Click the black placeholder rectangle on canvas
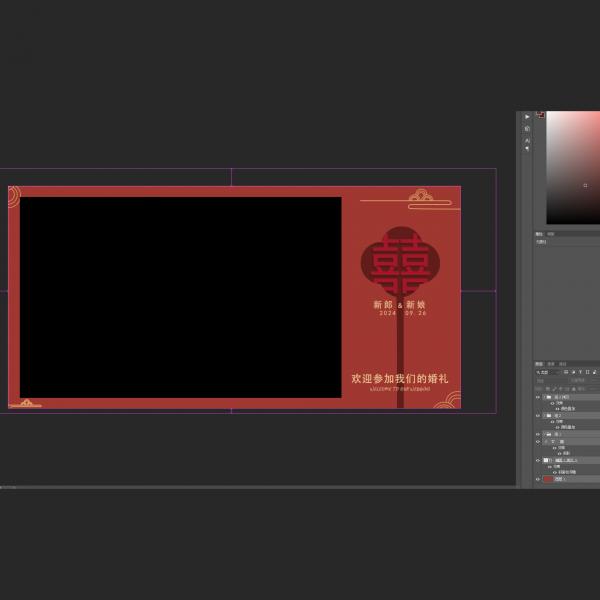Image resolution: width=600 pixels, height=600 pixels. tap(180, 297)
